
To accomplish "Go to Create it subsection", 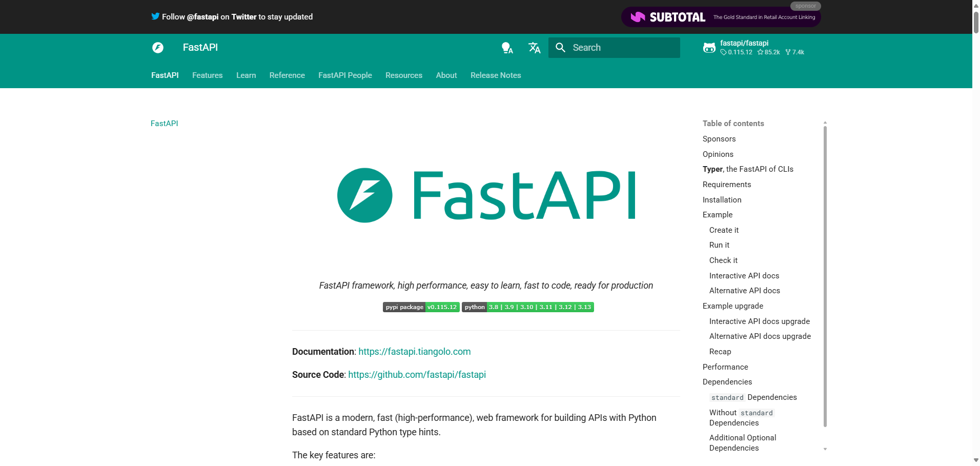I will pos(724,230).
